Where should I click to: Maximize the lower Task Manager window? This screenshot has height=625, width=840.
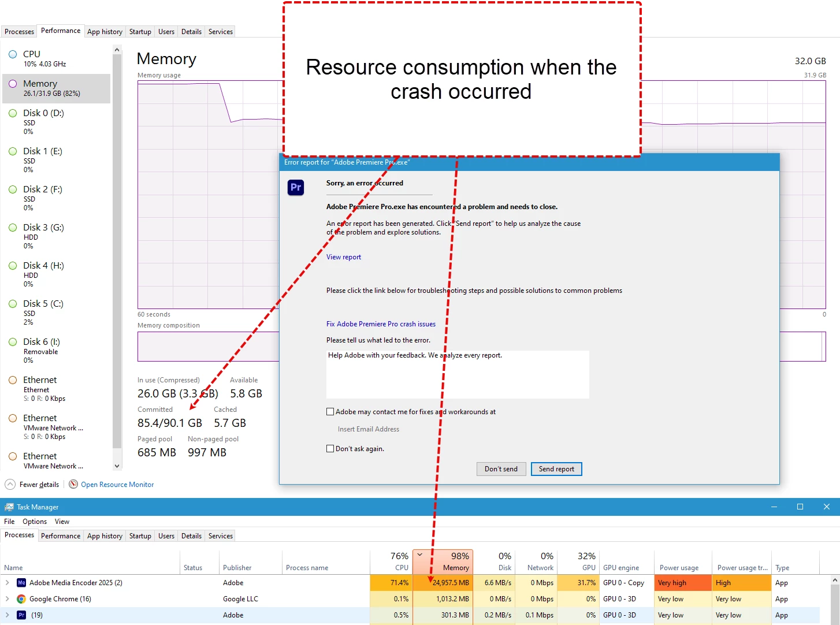(800, 507)
